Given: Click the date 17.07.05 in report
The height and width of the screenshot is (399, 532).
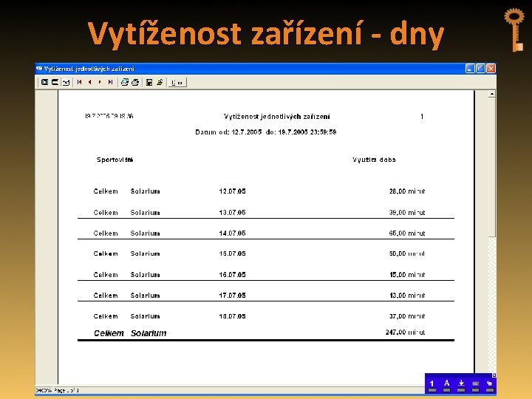Looking at the screenshot, I should click(232, 296).
